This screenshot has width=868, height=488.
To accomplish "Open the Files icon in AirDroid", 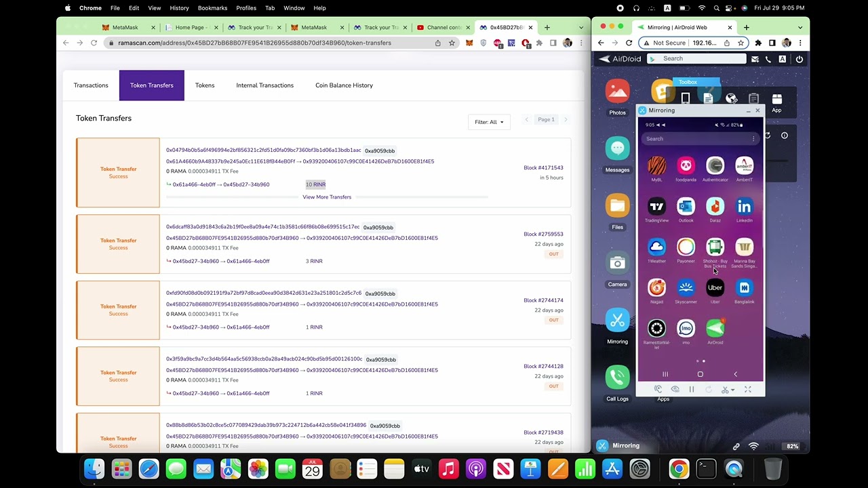I will pos(617,205).
